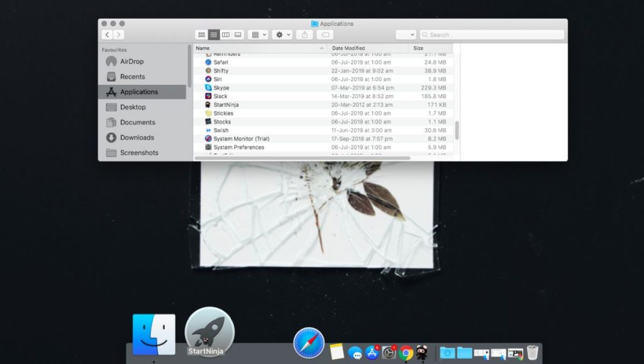
Task: Click the Share button in the toolbar
Action: pos(305,35)
